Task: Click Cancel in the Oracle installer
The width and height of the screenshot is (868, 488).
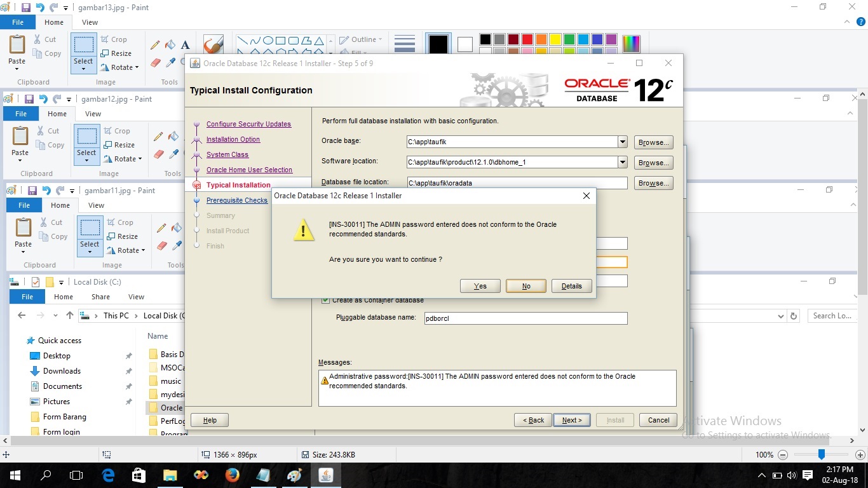Action: point(658,420)
